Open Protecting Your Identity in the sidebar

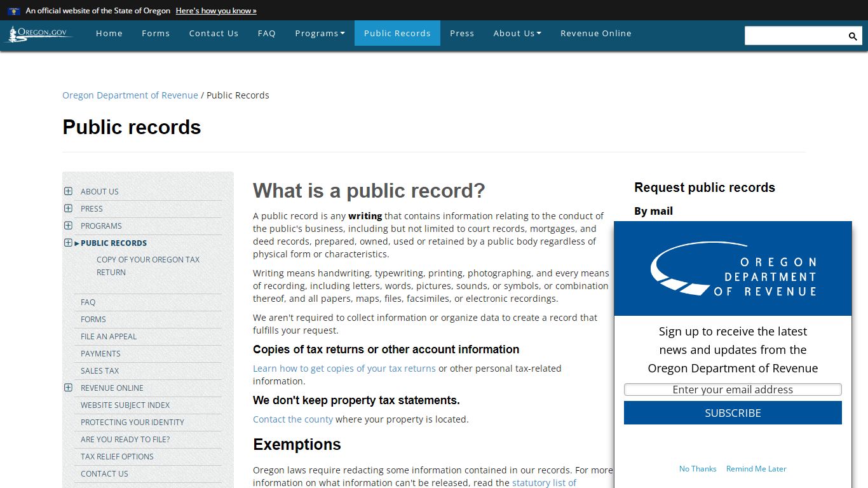(x=132, y=423)
